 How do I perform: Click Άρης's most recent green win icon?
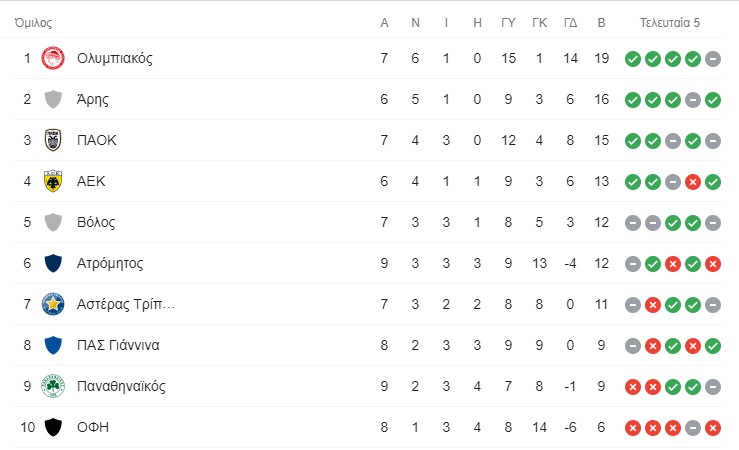(713, 100)
